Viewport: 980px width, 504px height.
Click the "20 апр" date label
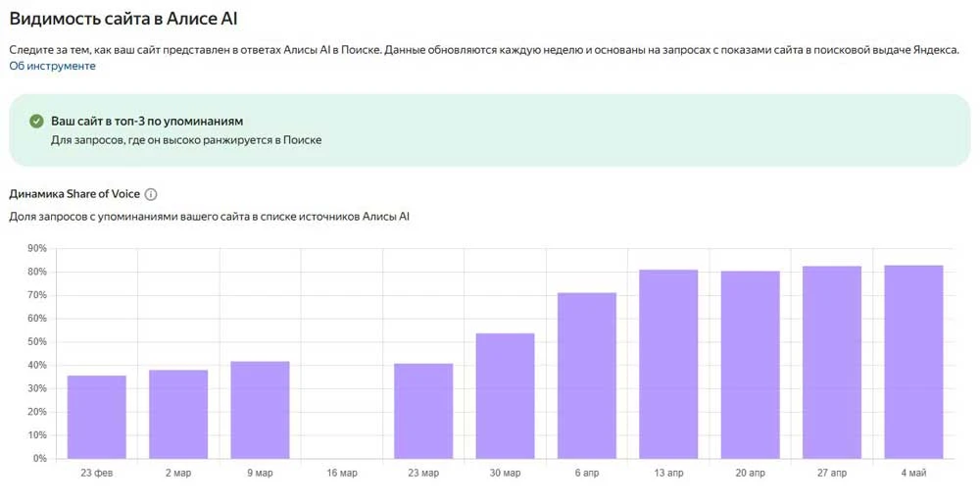(x=750, y=473)
